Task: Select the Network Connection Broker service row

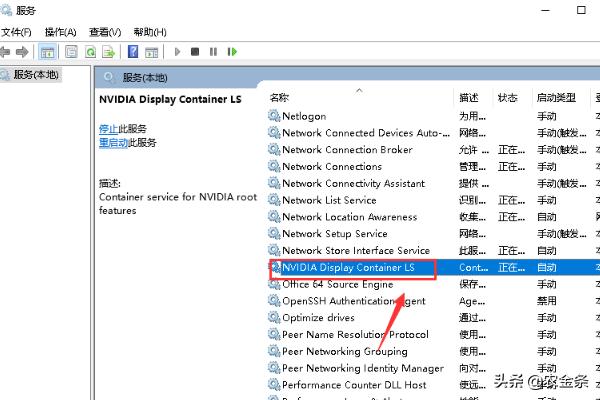Action: pos(432,150)
